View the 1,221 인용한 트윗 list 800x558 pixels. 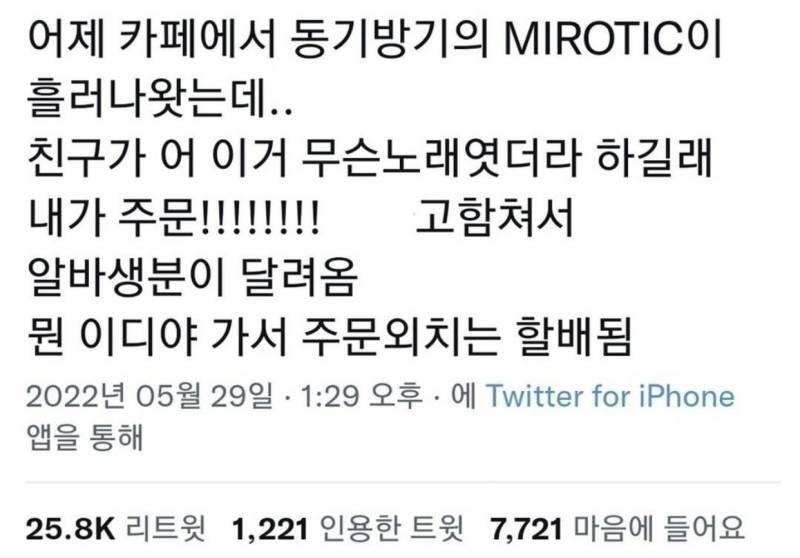click(x=348, y=528)
